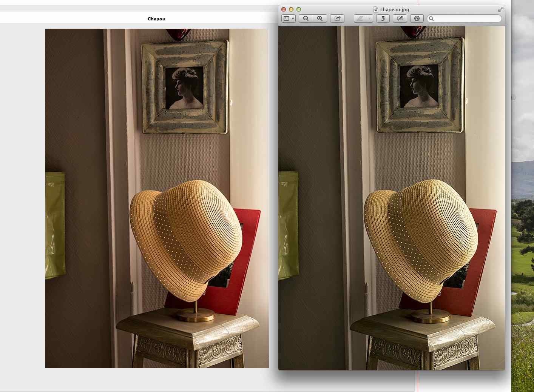The width and height of the screenshot is (534, 392).
Task: Click the hat photo in the Chapou window
Action: (x=157, y=198)
